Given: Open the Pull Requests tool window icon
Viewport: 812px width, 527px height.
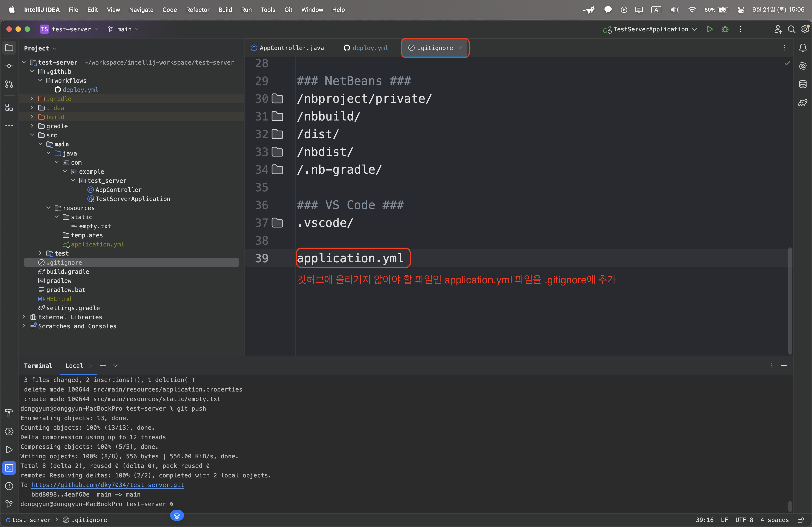Looking at the screenshot, I should [x=9, y=84].
